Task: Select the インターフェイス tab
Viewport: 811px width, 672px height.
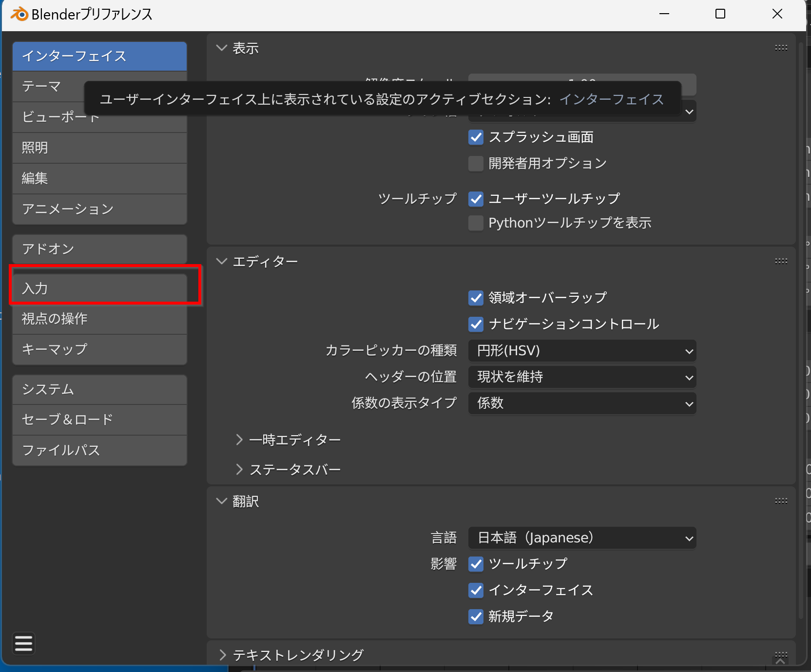Action: pos(99,56)
